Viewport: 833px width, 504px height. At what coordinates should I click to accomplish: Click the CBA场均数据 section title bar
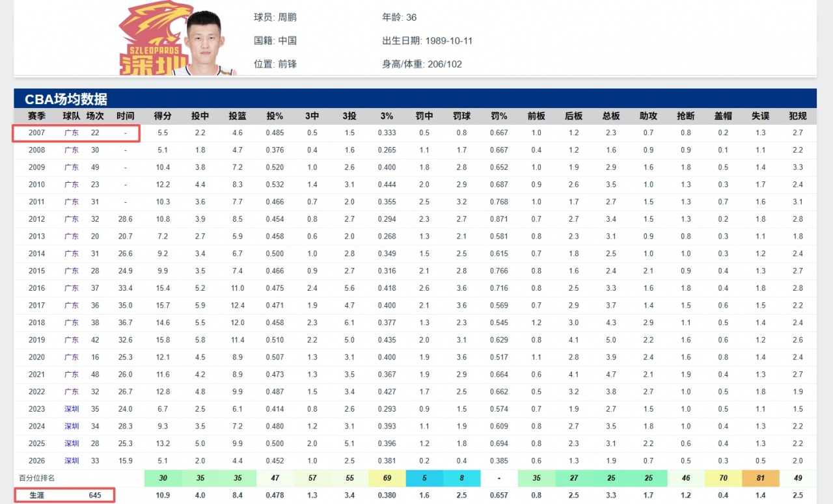415,99
